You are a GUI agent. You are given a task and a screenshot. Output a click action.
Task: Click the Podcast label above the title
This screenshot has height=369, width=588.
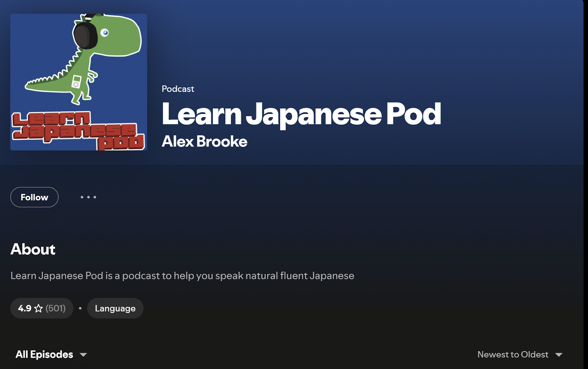[x=178, y=89]
